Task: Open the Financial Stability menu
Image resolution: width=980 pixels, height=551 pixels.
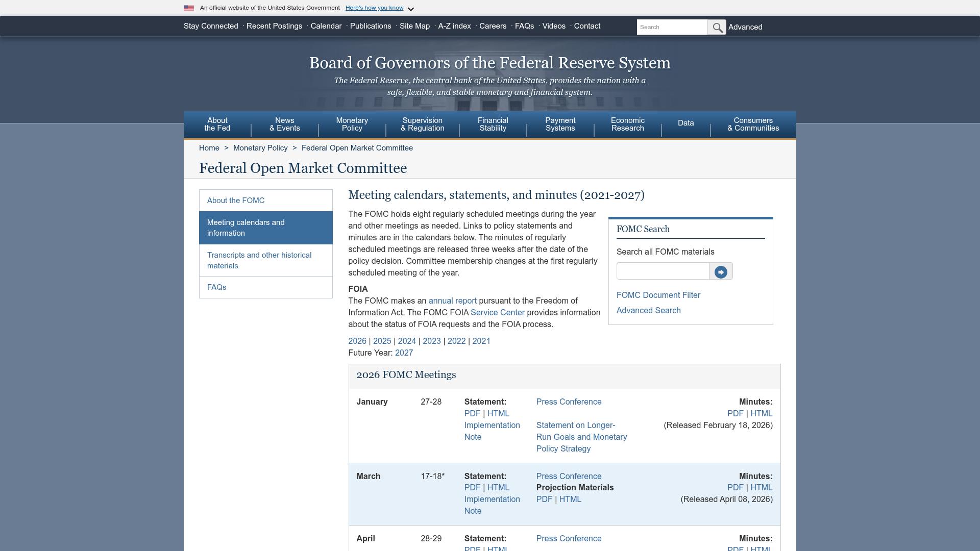Action: click(x=493, y=124)
